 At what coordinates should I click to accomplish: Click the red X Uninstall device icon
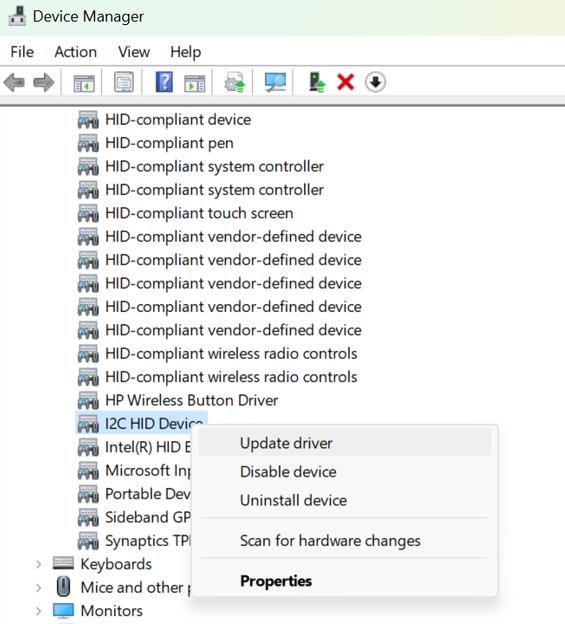[345, 82]
